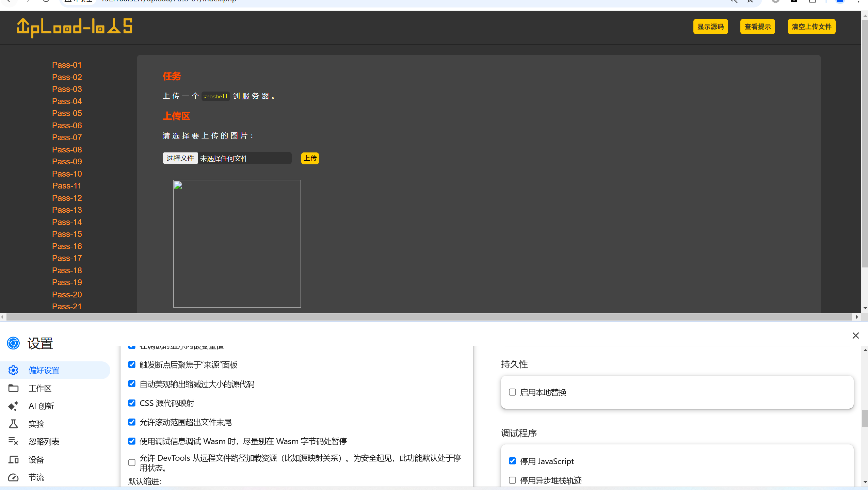Click the 显示源码 button

click(x=710, y=27)
